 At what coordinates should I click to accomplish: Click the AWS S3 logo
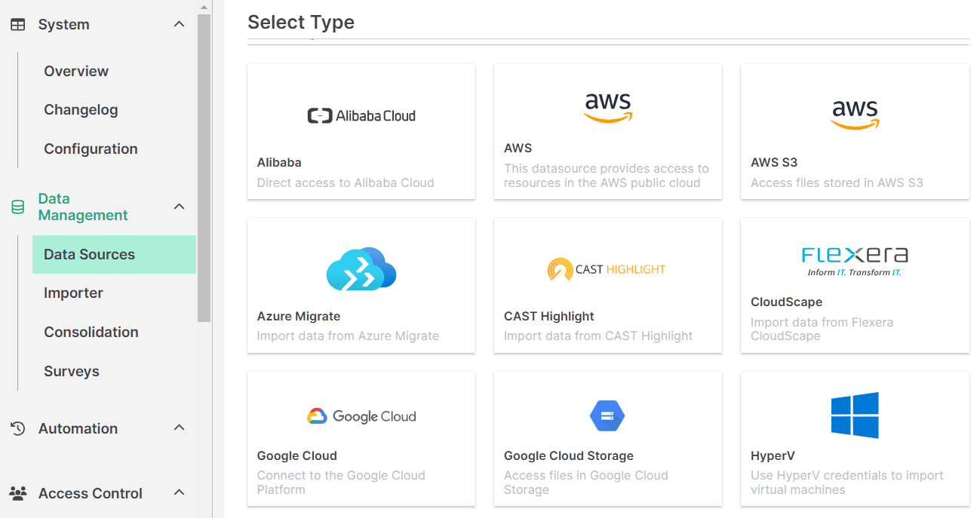coord(855,112)
